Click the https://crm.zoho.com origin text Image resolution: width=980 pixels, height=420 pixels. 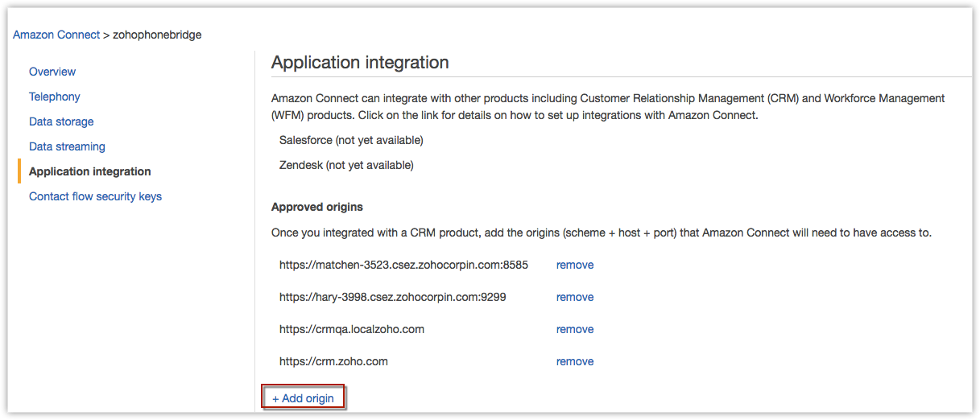[x=333, y=361]
